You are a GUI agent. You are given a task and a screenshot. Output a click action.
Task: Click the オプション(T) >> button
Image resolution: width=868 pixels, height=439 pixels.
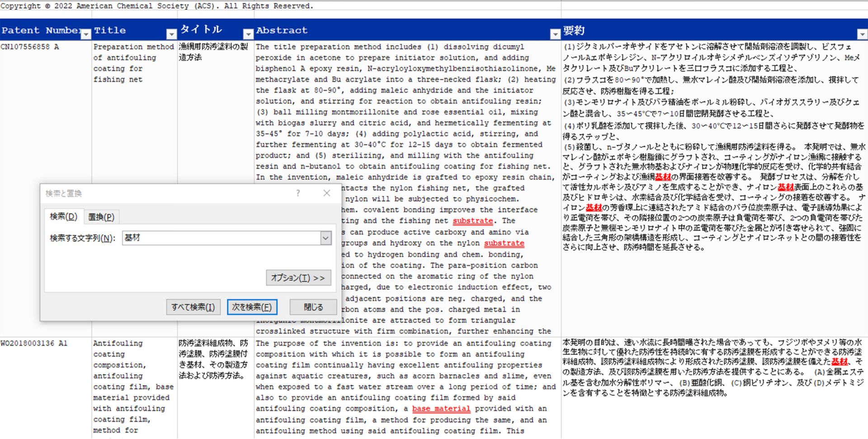[298, 278]
